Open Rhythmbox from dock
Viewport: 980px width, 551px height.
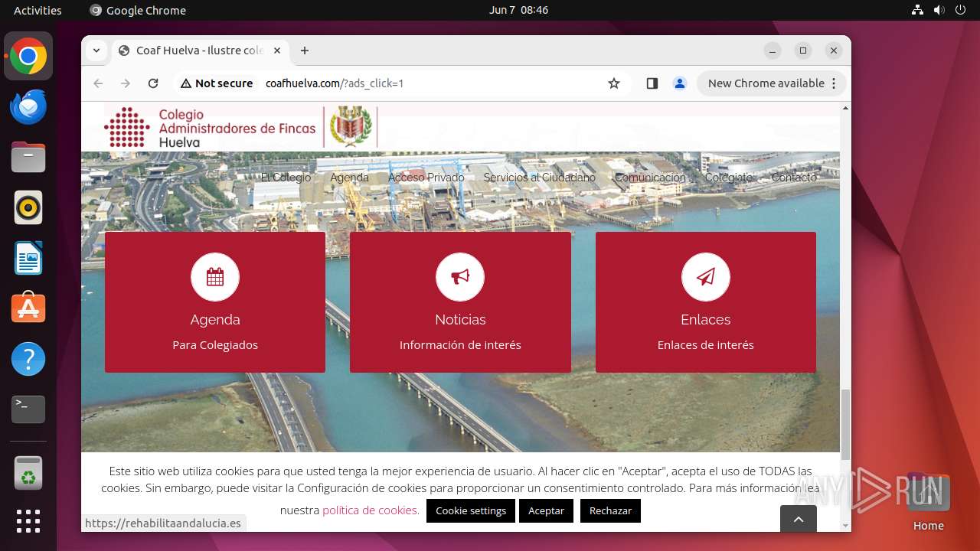pos(28,207)
